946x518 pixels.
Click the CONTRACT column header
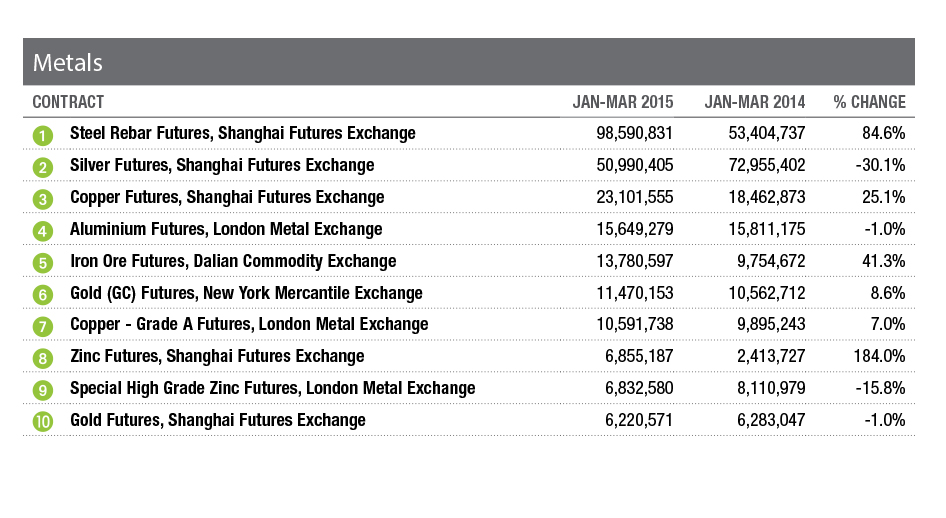(x=68, y=102)
